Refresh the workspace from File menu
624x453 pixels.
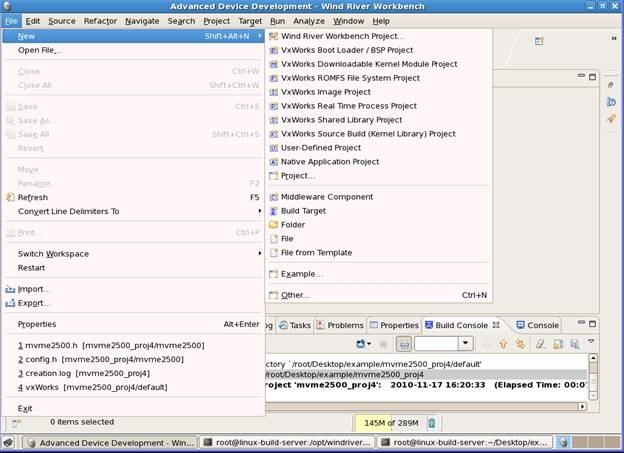(x=133, y=197)
